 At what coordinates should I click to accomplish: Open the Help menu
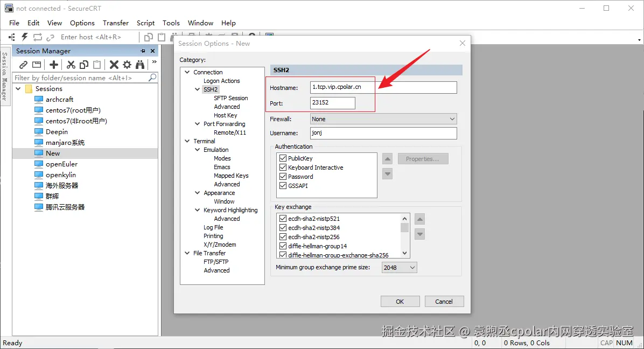coord(228,23)
